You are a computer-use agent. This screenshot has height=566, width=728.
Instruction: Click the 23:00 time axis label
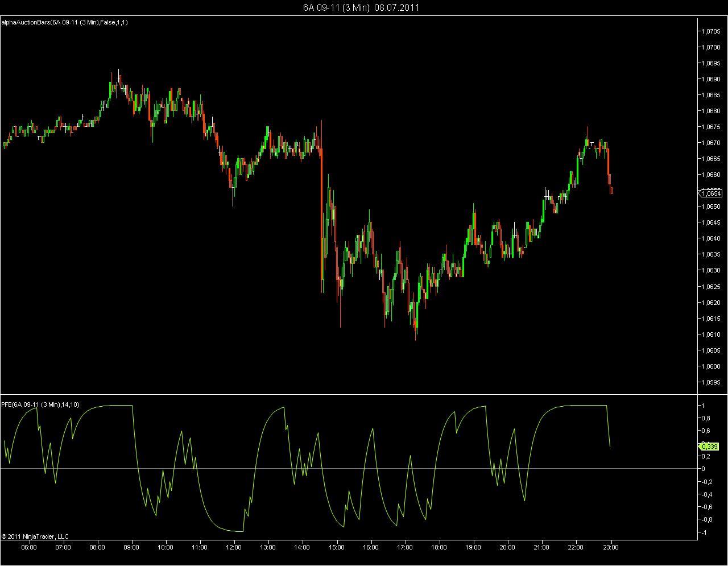click(610, 547)
